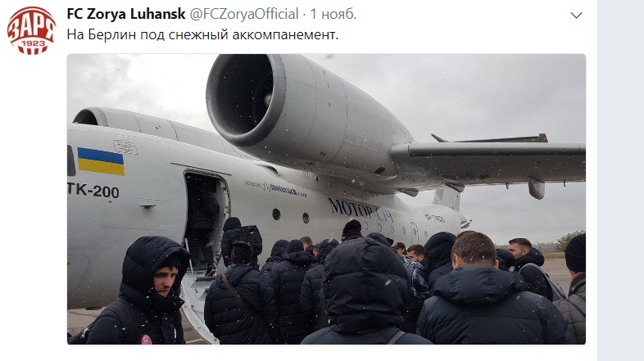Open the attached airplane boarding photo

tap(327, 199)
